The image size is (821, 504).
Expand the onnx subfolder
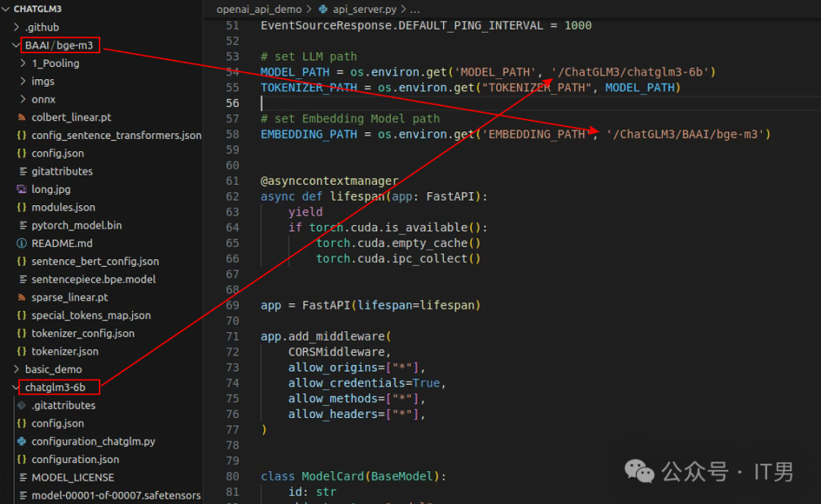tap(24, 100)
